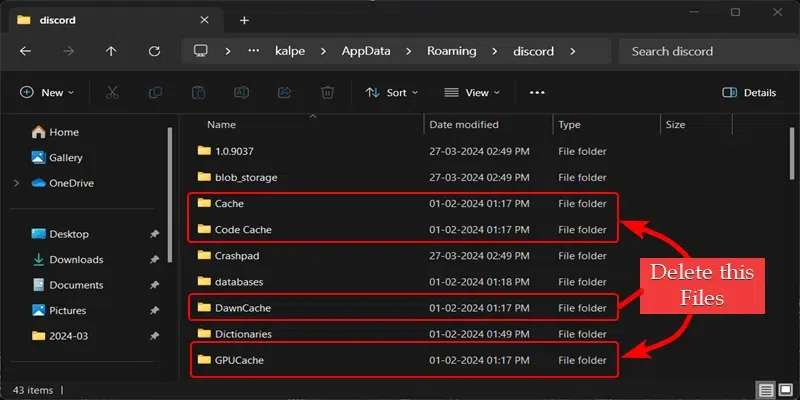
Task: Expand the chevron after Roaming breadcrumb
Action: point(494,51)
